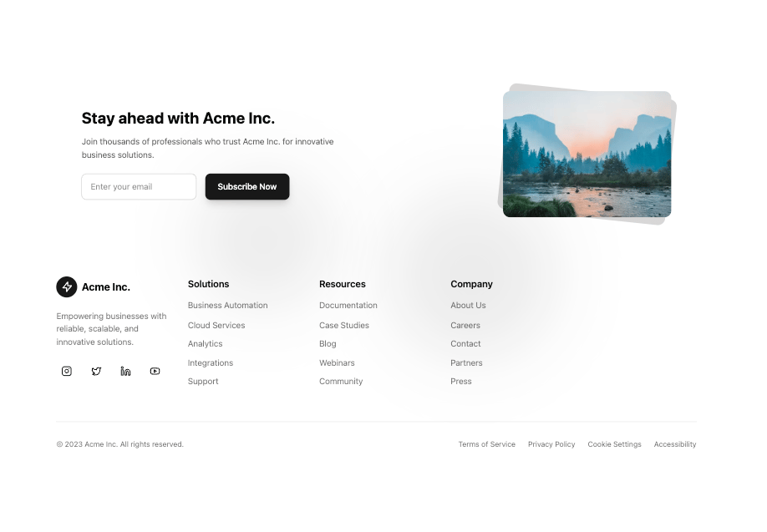The height and width of the screenshot is (532, 767).
Task: Click the 2023 Acme Inc. copyright notice
Action: pyautogui.click(x=119, y=444)
